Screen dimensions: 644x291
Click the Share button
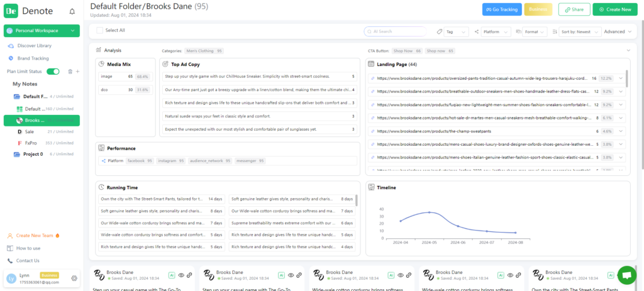(x=574, y=9)
